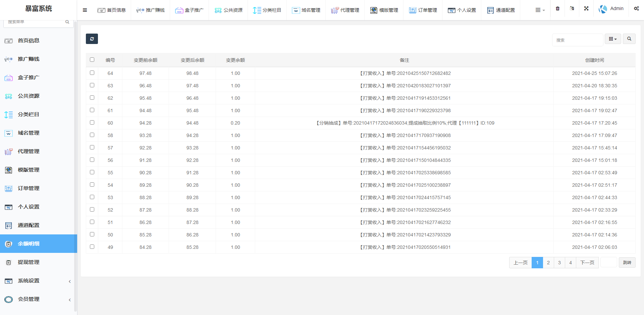Click the language switch icon

(x=572, y=9)
